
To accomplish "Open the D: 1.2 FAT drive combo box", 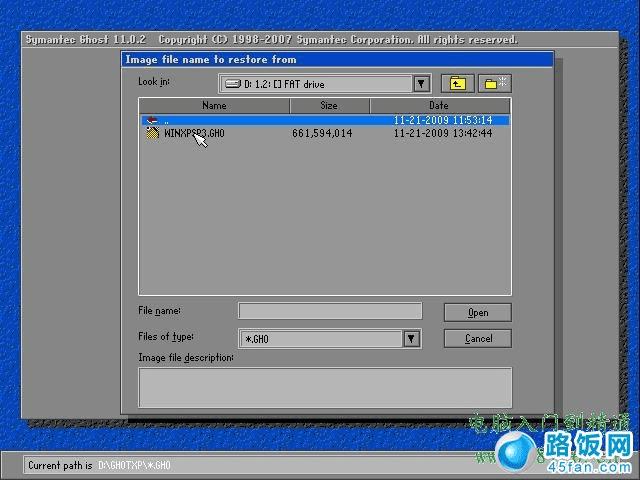I will click(x=324, y=84).
